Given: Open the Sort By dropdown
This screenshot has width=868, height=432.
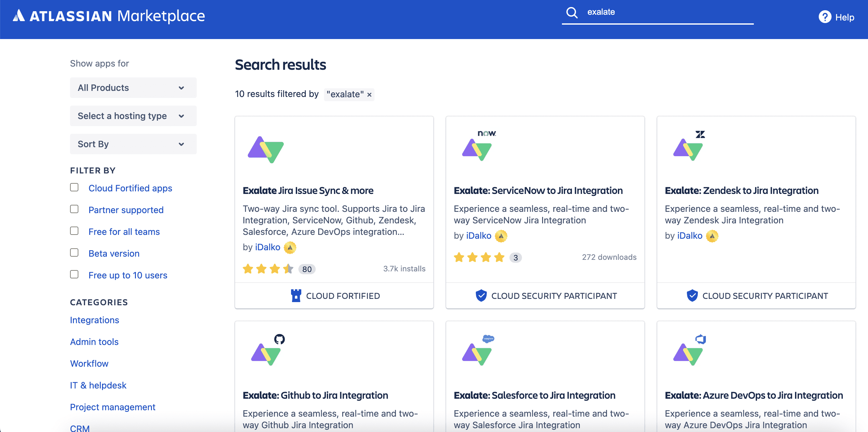Looking at the screenshot, I should tap(133, 144).
